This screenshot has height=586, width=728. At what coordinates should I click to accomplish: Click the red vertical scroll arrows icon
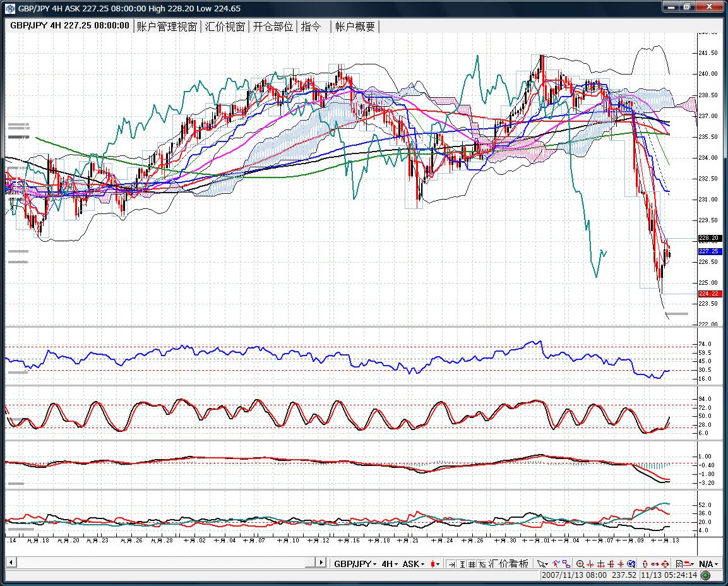pyautogui.click(x=645, y=564)
